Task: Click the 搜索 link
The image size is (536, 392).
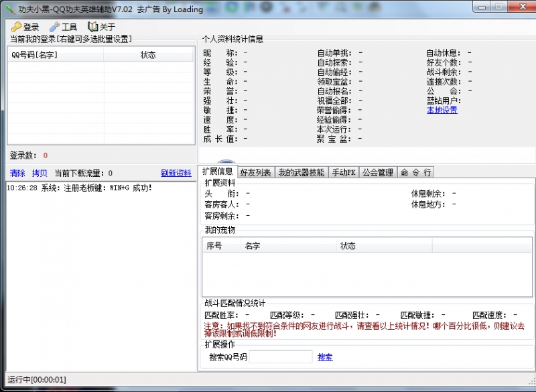Action: click(x=325, y=357)
